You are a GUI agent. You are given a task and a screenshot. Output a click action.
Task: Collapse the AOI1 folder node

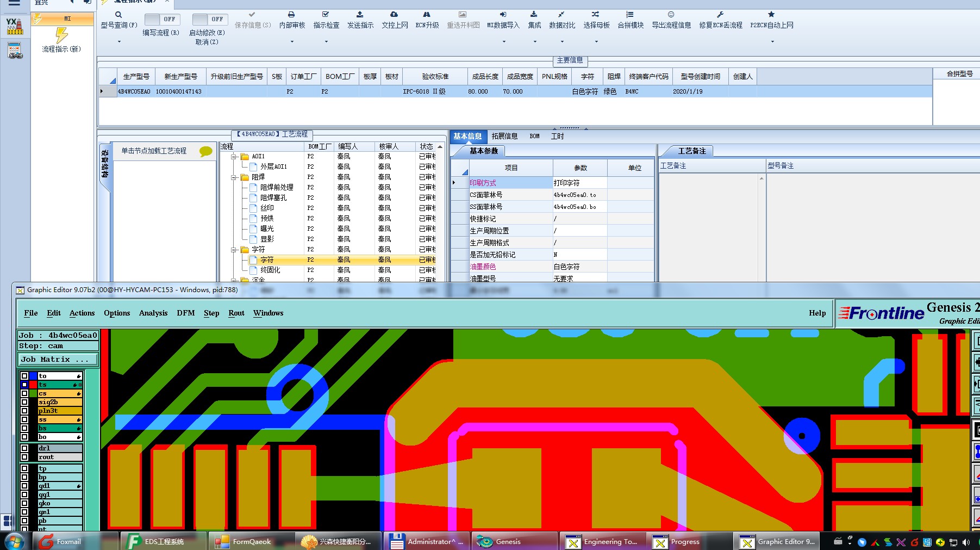(234, 157)
